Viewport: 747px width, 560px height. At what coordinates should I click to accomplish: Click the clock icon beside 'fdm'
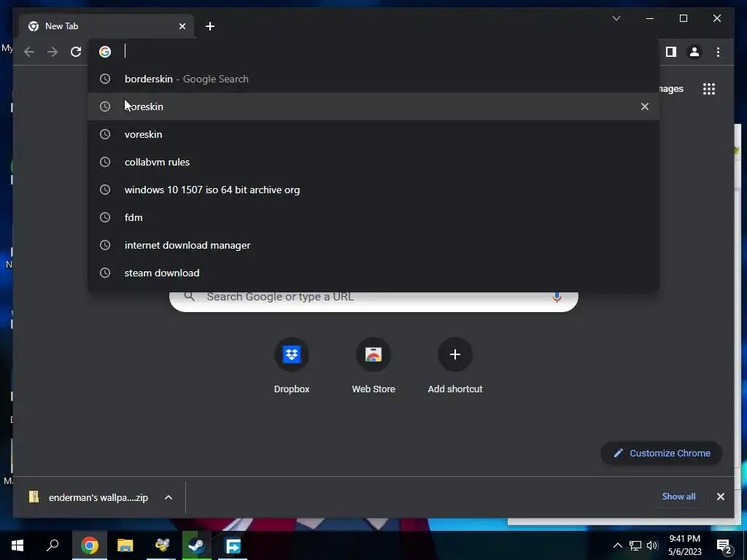click(x=105, y=217)
